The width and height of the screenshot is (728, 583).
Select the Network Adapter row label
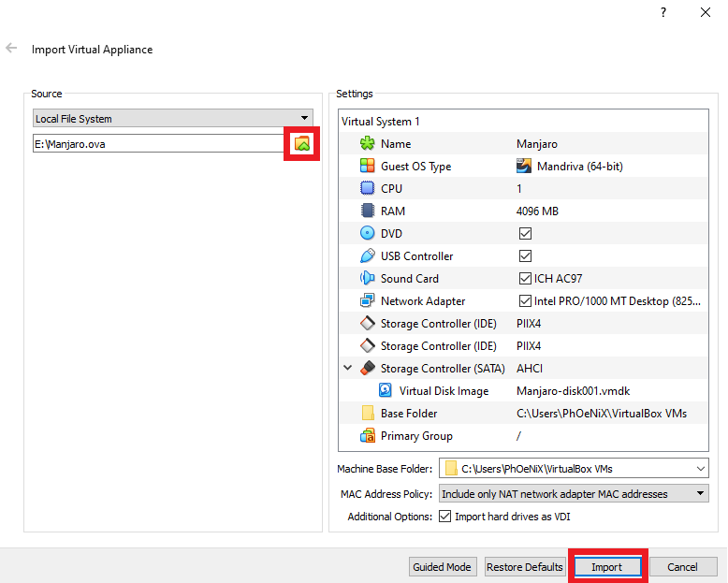click(x=423, y=300)
